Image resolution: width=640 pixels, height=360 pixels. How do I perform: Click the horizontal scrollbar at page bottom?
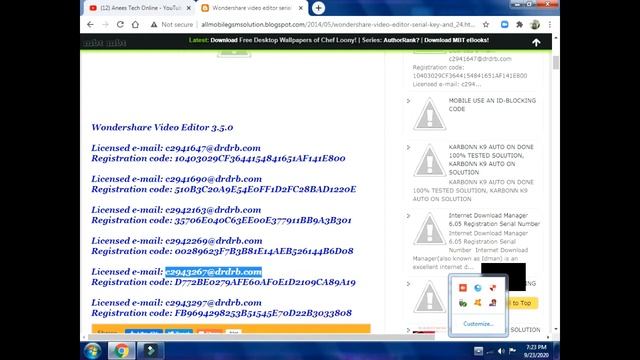coord(261,337)
